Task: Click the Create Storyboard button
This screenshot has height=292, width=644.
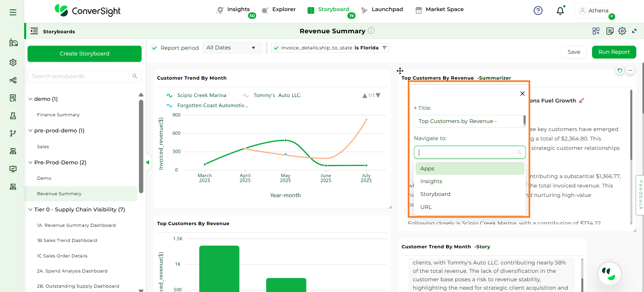Action: coord(85,54)
